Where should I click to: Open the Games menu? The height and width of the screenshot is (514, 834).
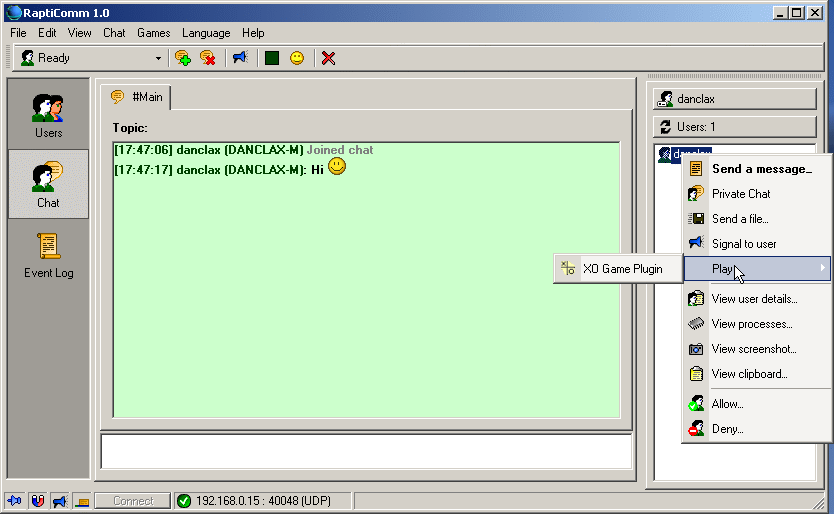pyautogui.click(x=153, y=33)
